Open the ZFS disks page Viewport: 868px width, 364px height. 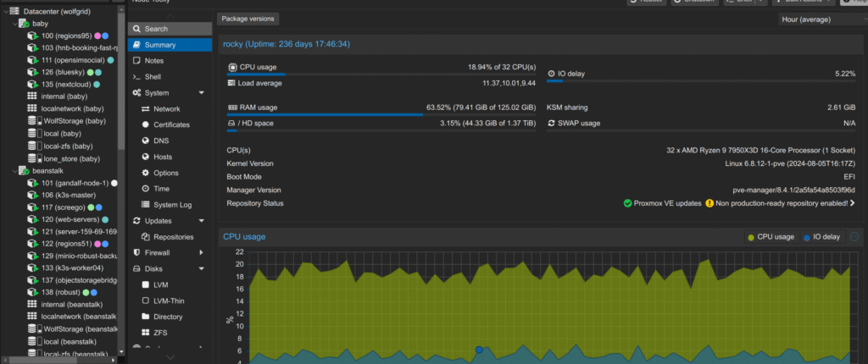coord(161,333)
